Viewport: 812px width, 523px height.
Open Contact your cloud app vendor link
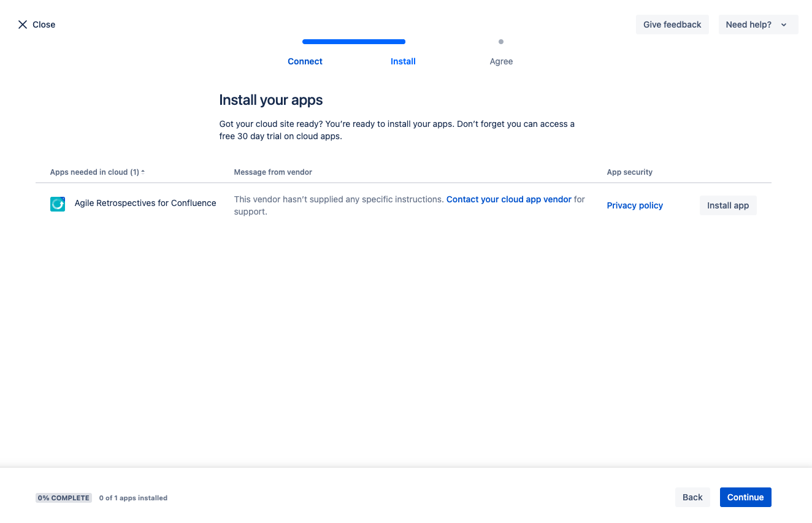point(508,199)
